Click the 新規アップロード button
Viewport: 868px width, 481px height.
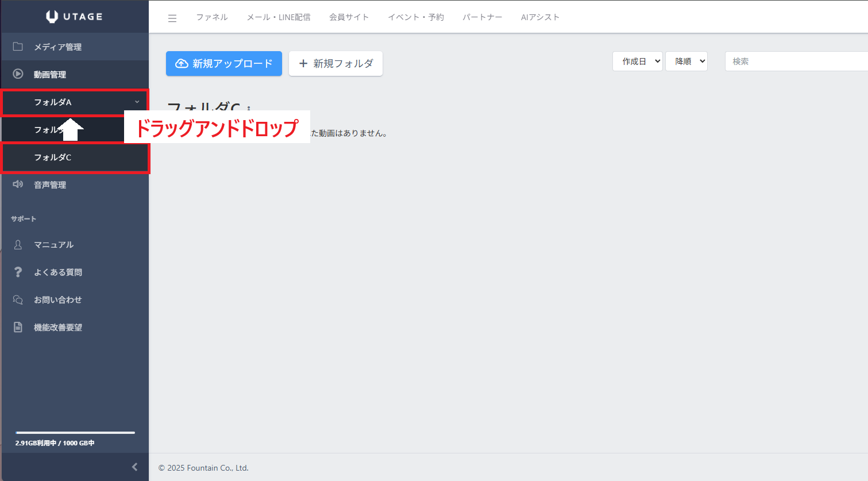[223, 63]
